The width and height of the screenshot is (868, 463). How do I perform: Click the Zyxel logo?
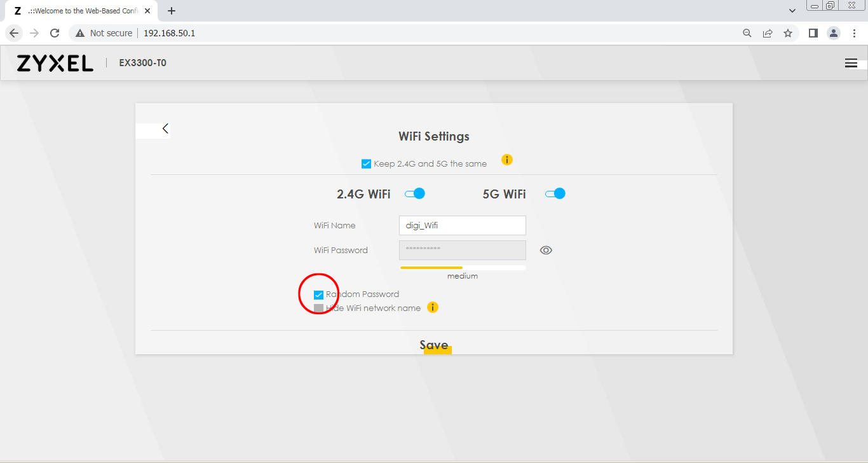tap(55, 63)
